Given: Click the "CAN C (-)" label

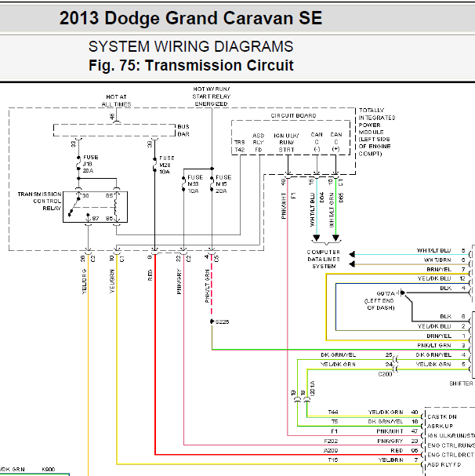Looking at the screenshot, I should (317, 142).
